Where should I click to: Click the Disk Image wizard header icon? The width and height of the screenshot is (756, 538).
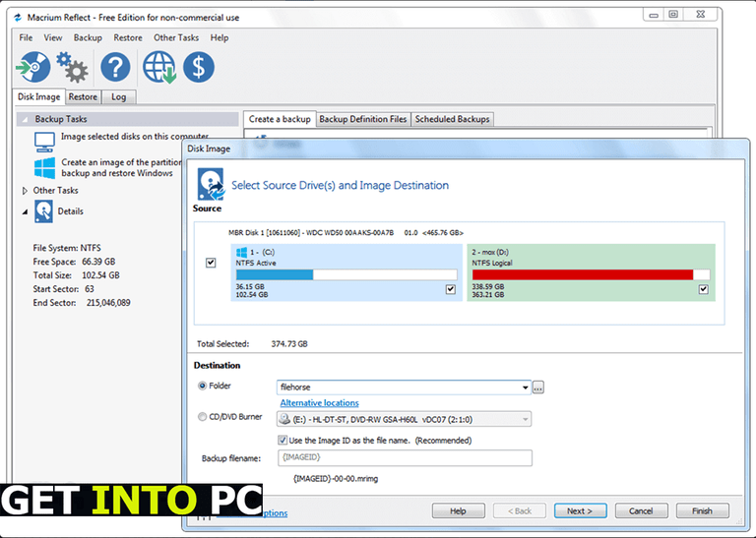[211, 184]
